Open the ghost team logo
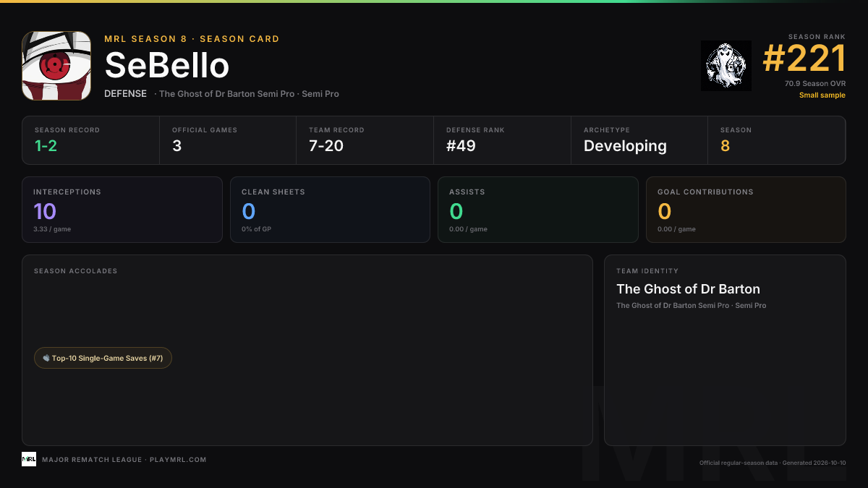The image size is (868, 488). click(726, 66)
